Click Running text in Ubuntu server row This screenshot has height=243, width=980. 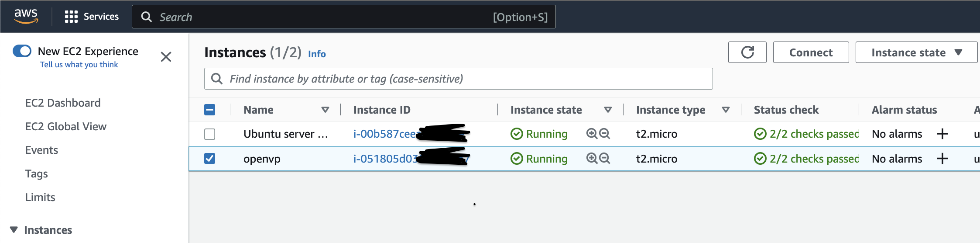tap(547, 134)
